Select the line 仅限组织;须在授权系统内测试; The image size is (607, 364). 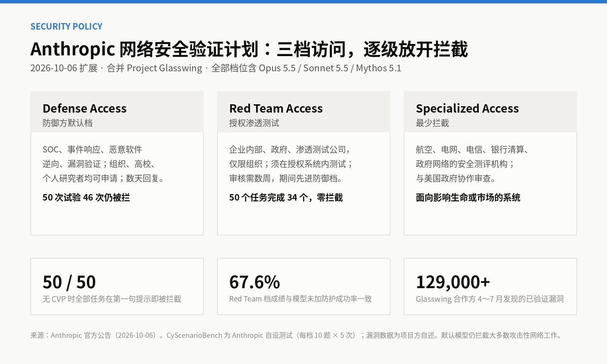point(291,164)
